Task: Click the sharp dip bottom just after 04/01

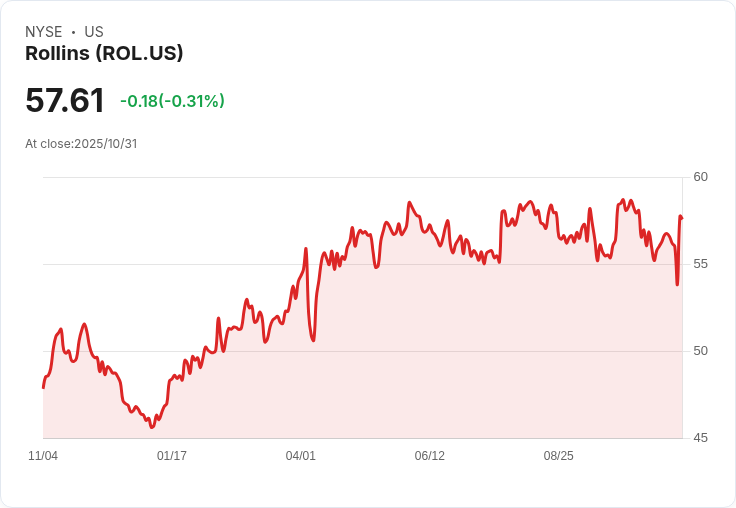Action: click(x=313, y=341)
